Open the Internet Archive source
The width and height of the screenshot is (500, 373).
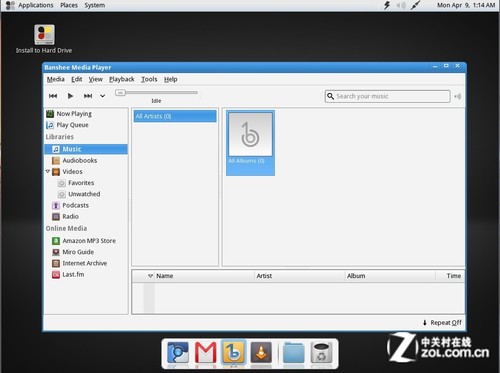[86, 263]
